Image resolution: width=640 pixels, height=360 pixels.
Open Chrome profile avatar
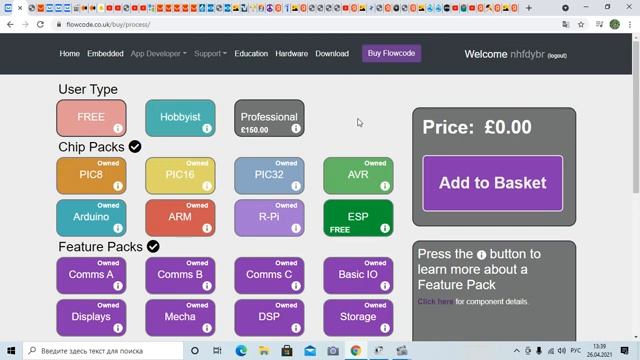615,24
